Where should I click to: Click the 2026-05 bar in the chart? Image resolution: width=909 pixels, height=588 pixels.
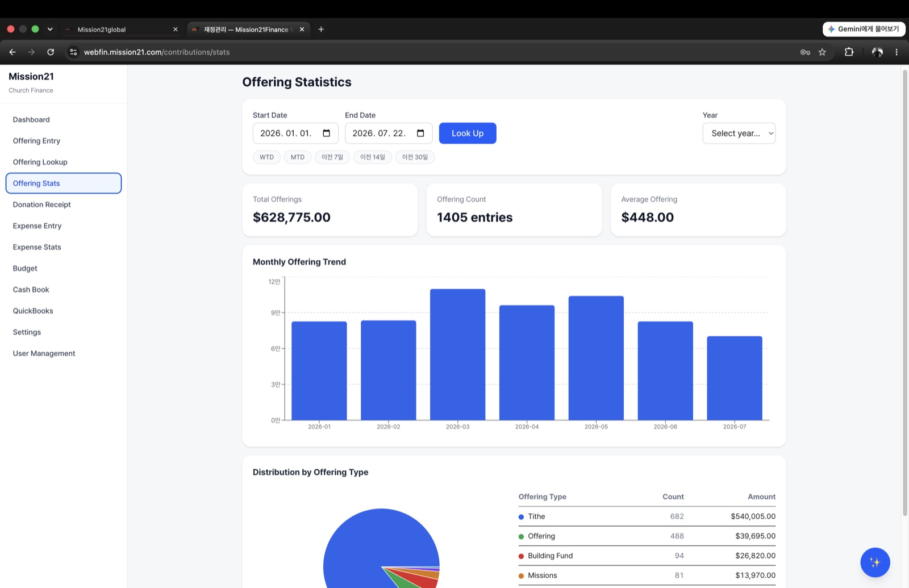596,358
